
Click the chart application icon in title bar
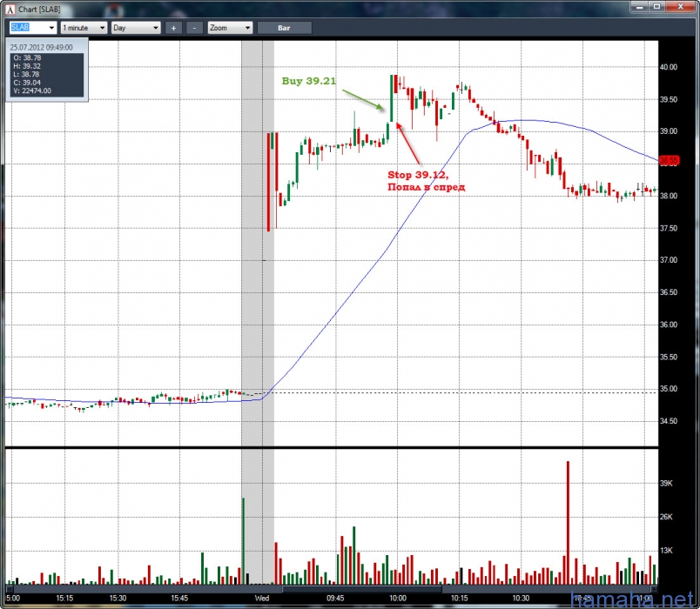pos(10,9)
